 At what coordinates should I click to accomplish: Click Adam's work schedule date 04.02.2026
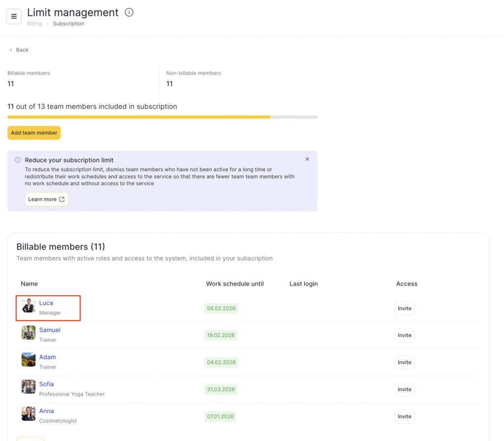pos(221,362)
